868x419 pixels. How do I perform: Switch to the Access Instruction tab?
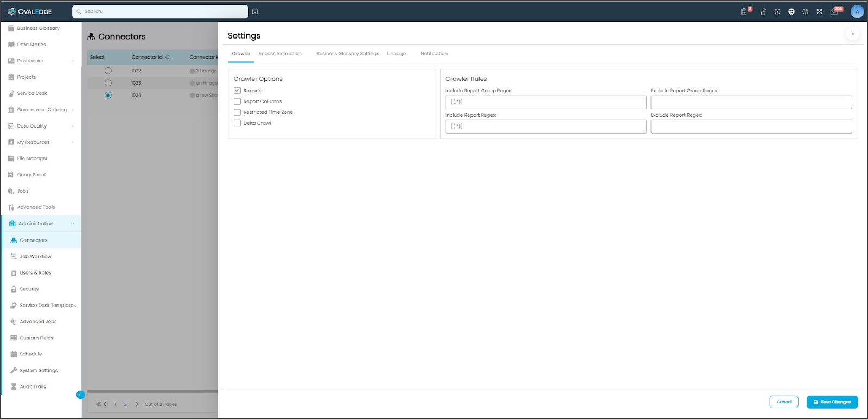click(280, 54)
